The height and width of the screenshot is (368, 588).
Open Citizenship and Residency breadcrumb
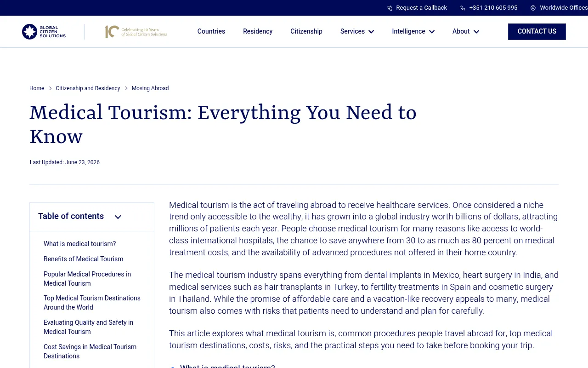pyautogui.click(x=88, y=88)
